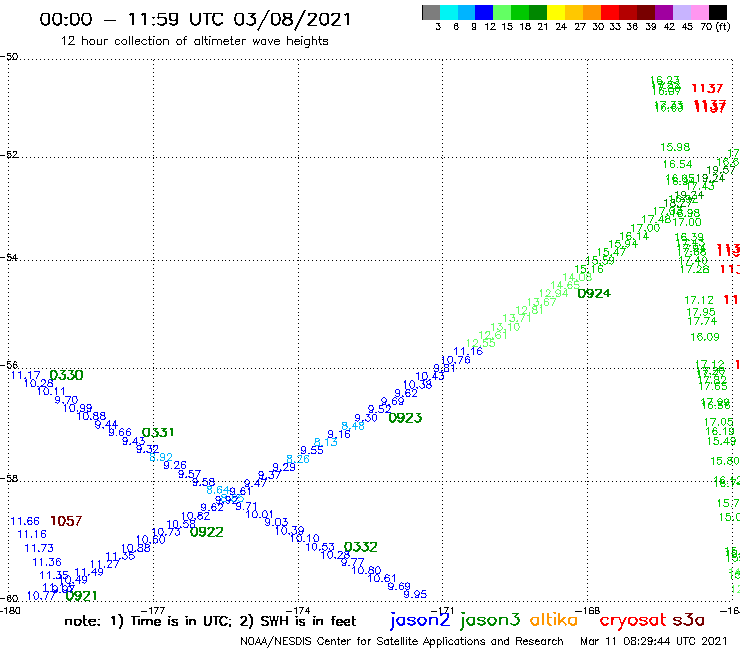Click the 9.30 wave height value
Image resolution: width=740 pixels, height=650 pixels.
(366, 418)
